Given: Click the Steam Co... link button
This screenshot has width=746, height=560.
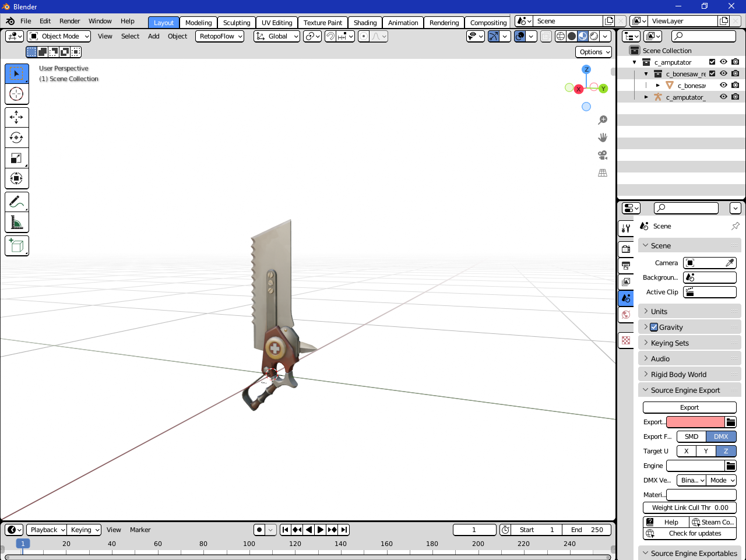Looking at the screenshot, I should [713, 522].
